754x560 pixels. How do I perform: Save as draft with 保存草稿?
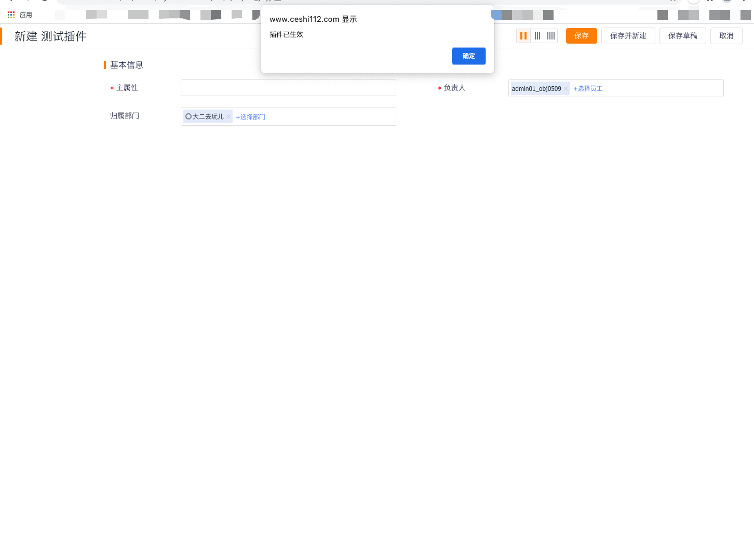click(x=682, y=36)
